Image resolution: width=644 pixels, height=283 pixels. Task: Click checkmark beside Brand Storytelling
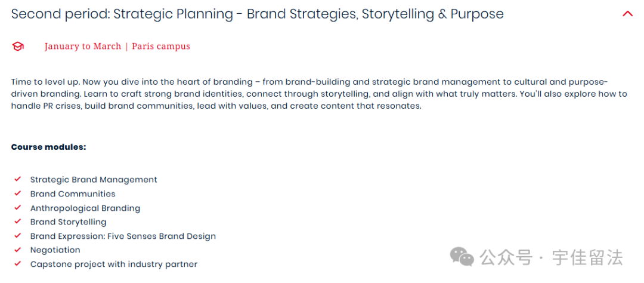[x=17, y=222]
